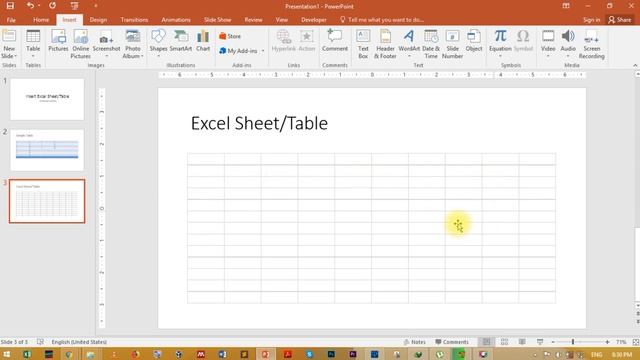Select slide 3 thumbnail
The width and height of the screenshot is (640, 360).
[47, 201]
